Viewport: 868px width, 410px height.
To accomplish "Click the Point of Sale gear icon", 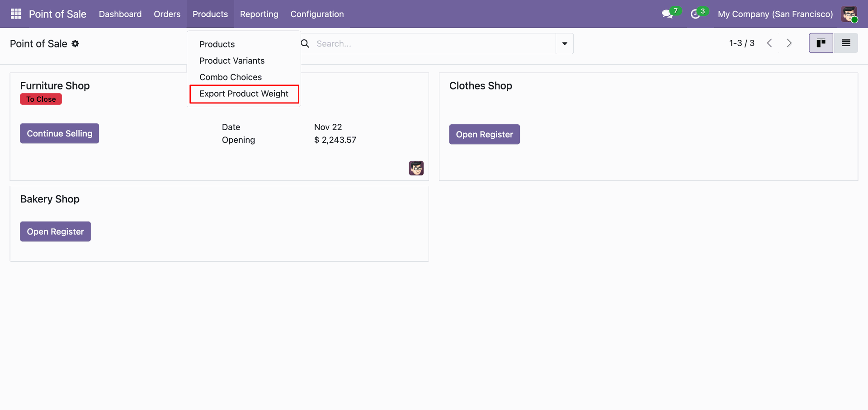I will coord(75,44).
